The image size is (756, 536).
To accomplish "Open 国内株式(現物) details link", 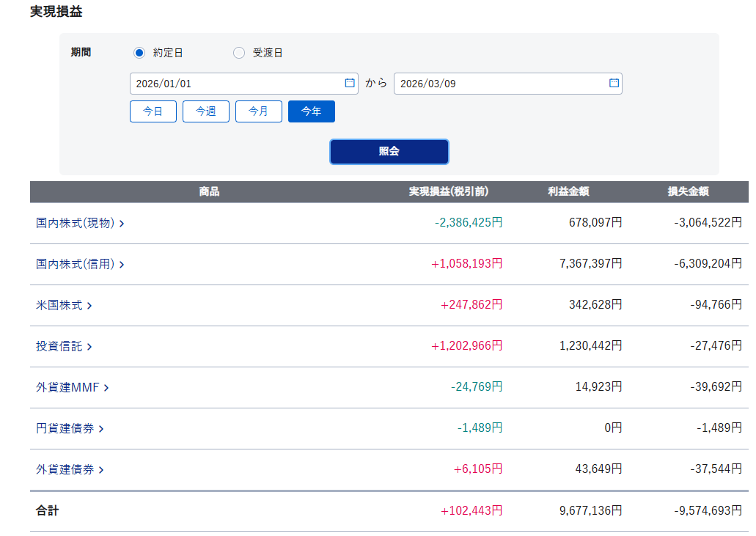I will [x=79, y=223].
